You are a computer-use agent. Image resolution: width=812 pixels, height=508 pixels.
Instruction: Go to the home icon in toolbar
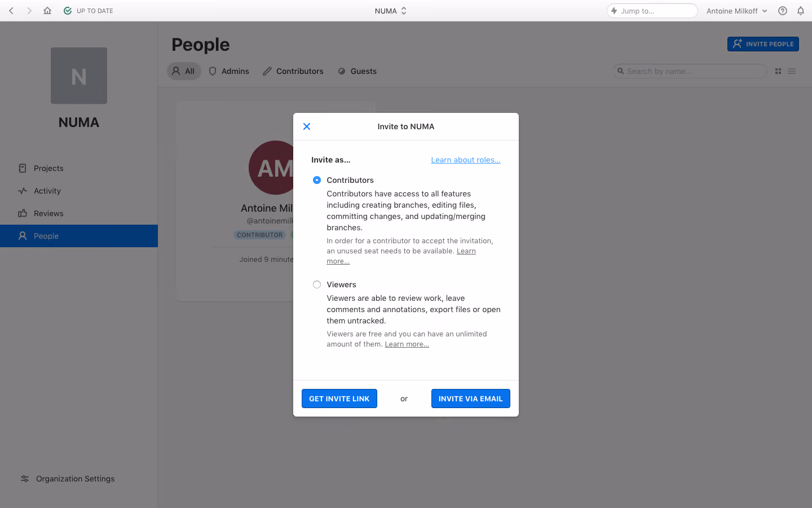pos(47,11)
